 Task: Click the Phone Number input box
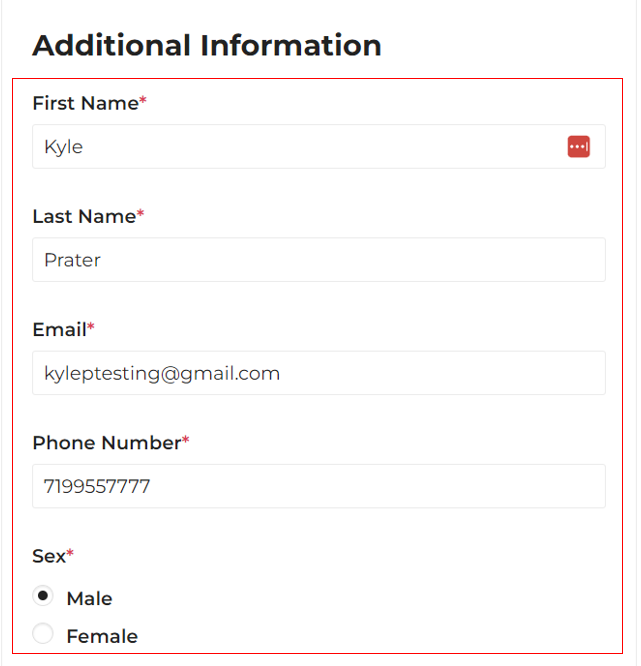(318, 486)
